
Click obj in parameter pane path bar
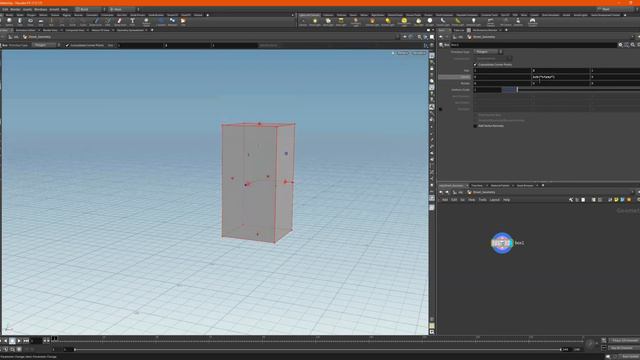pyautogui.click(x=460, y=37)
